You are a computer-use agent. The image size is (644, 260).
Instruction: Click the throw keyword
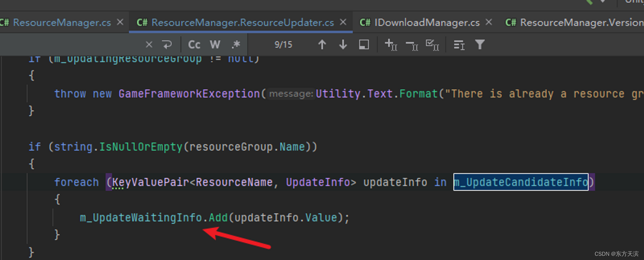click(x=70, y=94)
